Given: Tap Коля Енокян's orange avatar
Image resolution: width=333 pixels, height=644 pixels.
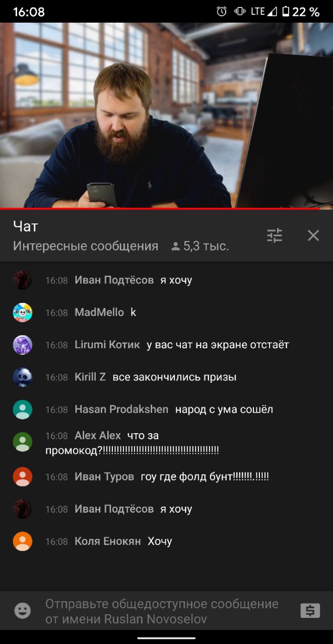Looking at the screenshot, I should 23,541.
